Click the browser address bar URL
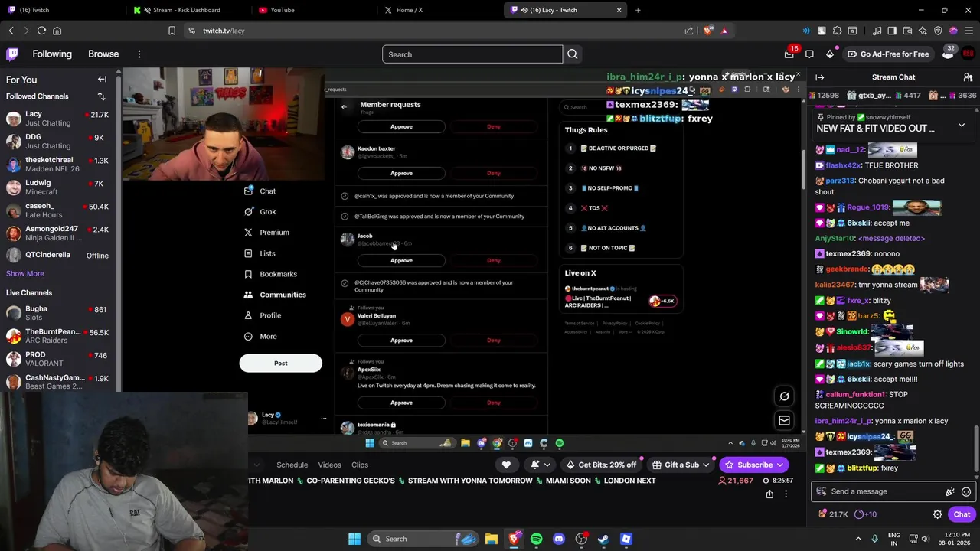This screenshot has width=980, height=551. click(x=224, y=31)
